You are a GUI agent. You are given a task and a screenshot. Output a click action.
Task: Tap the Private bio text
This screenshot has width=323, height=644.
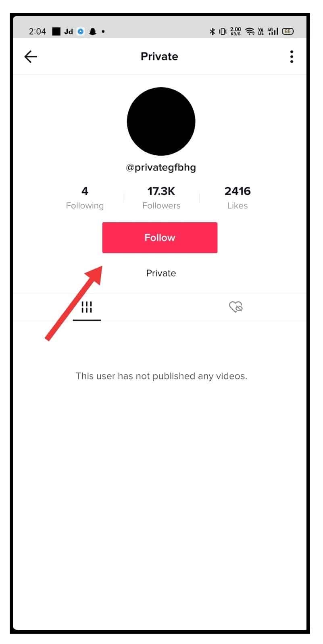[161, 273]
